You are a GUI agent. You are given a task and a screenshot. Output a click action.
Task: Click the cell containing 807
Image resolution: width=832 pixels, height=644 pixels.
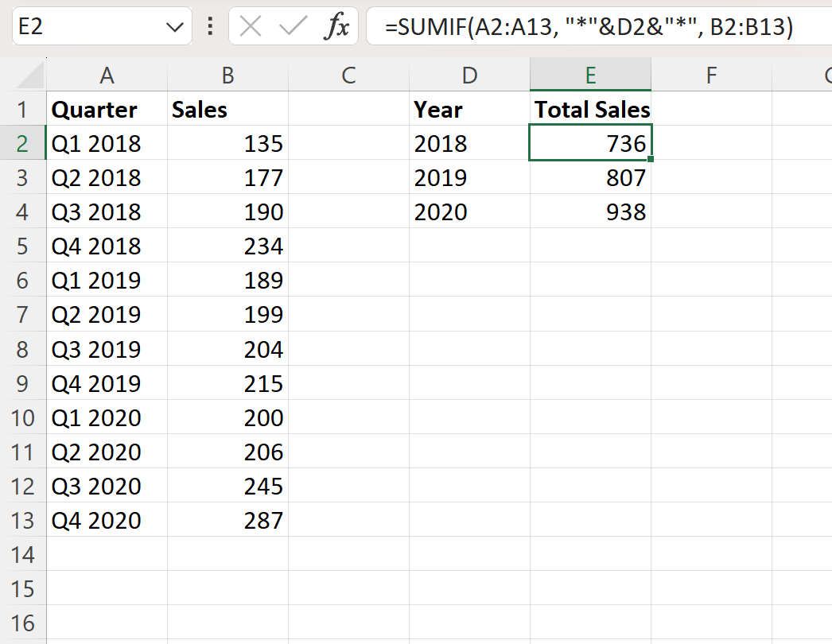590,177
